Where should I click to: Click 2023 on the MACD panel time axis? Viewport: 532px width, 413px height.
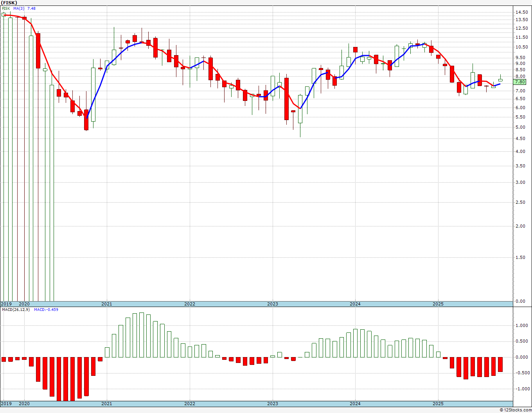point(272,403)
